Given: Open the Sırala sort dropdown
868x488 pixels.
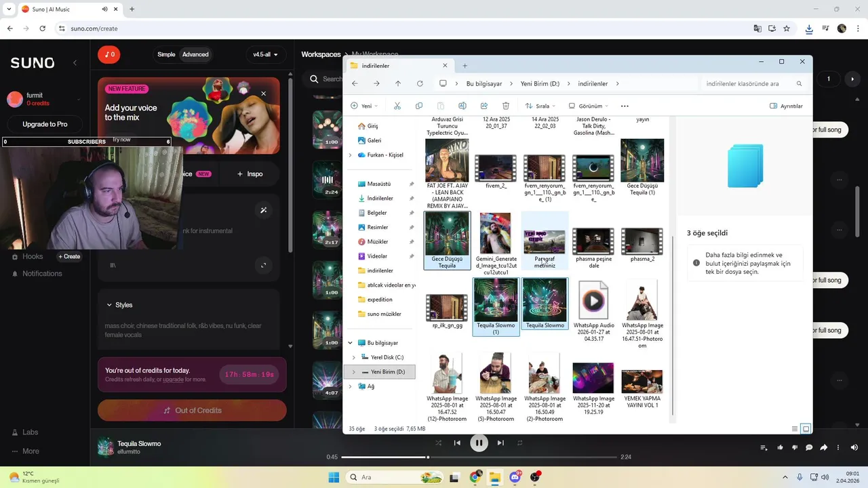Looking at the screenshot, I should (540, 106).
